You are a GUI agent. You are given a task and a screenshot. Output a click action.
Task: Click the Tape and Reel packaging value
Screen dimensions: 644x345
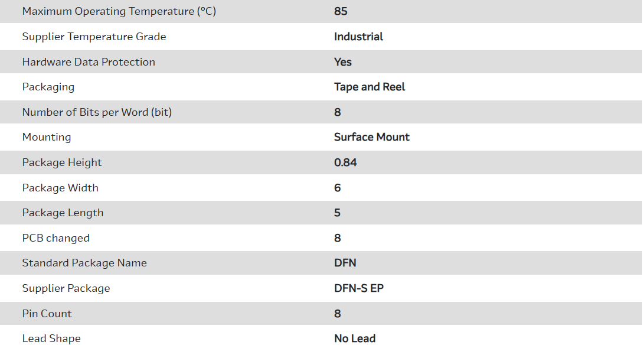370,87
